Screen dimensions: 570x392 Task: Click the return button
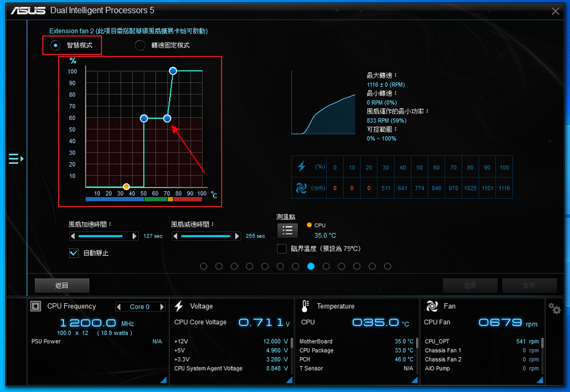62,286
